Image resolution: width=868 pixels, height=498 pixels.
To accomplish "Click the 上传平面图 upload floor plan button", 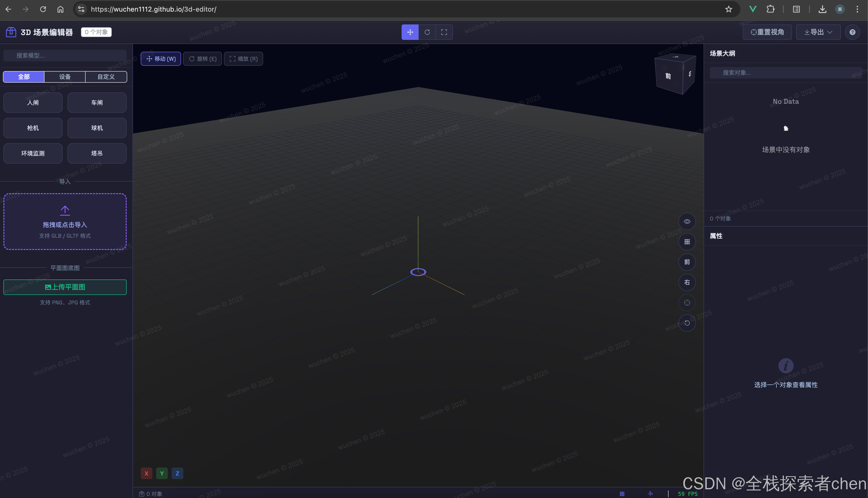I will pos(65,287).
